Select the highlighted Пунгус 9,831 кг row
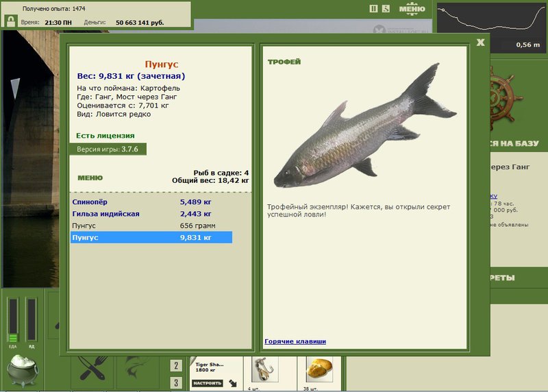This screenshot has height=392, width=548. coord(151,237)
